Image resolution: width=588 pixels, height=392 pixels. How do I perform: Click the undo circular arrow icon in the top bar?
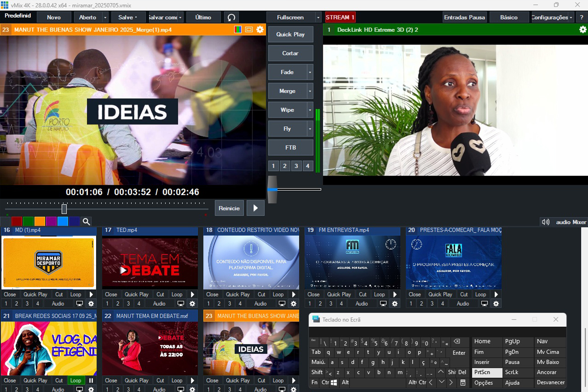pos(231,17)
